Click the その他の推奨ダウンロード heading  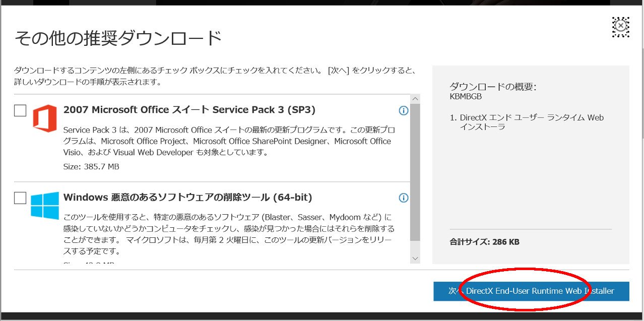tap(118, 38)
